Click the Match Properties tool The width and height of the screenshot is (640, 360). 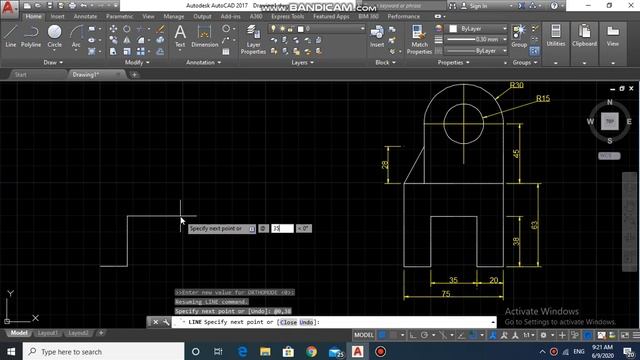(419, 39)
